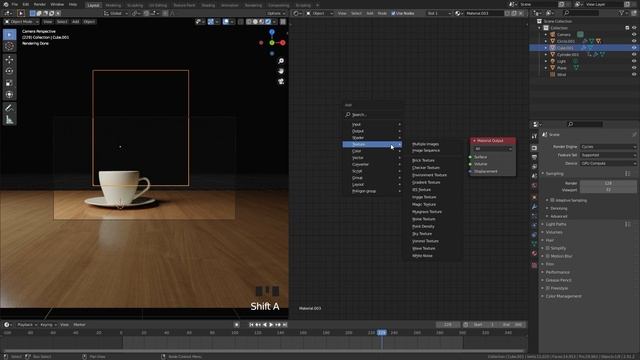640x360 pixels.
Task: Click the Add menu search field
Action: tap(372, 115)
